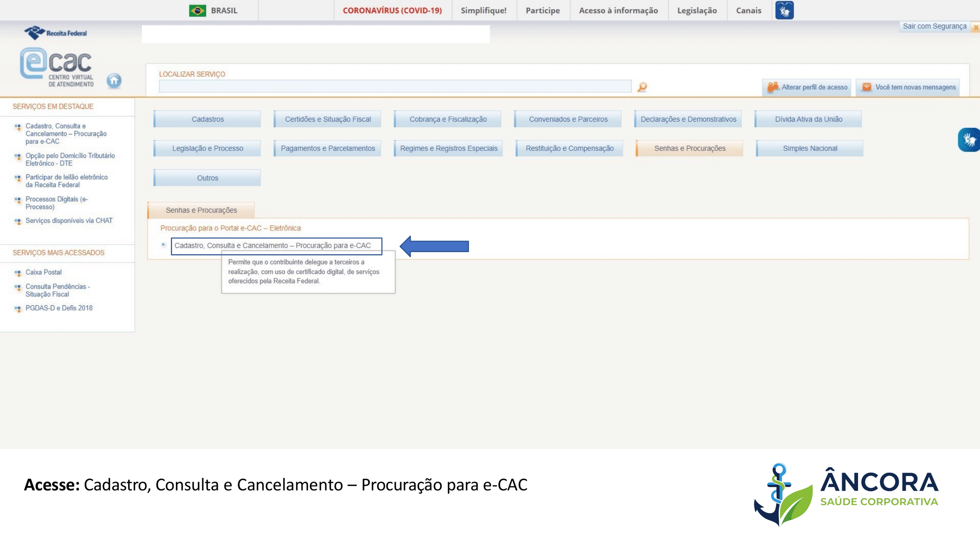The width and height of the screenshot is (980, 551).
Task: Click the Brazil flag icon
Action: 197,11
